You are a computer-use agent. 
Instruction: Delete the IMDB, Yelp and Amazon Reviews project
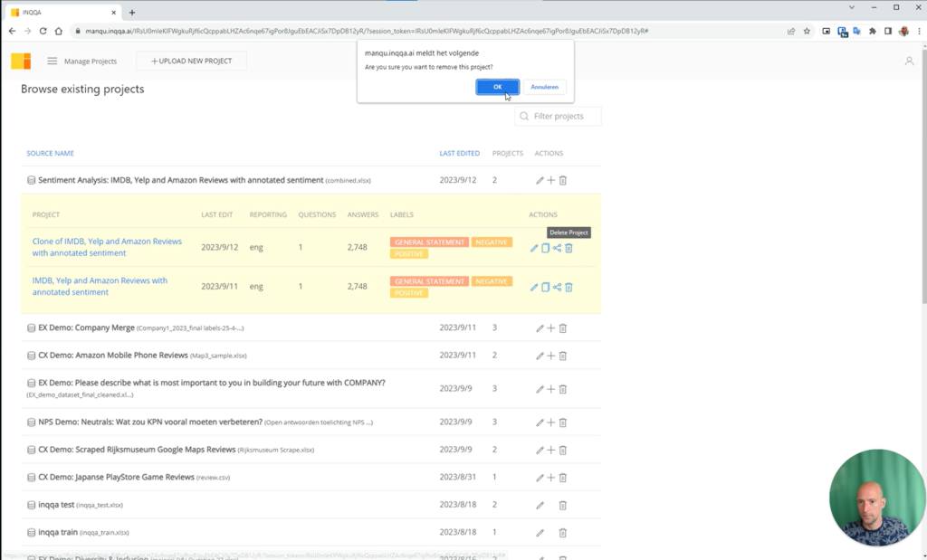pyautogui.click(x=569, y=287)
